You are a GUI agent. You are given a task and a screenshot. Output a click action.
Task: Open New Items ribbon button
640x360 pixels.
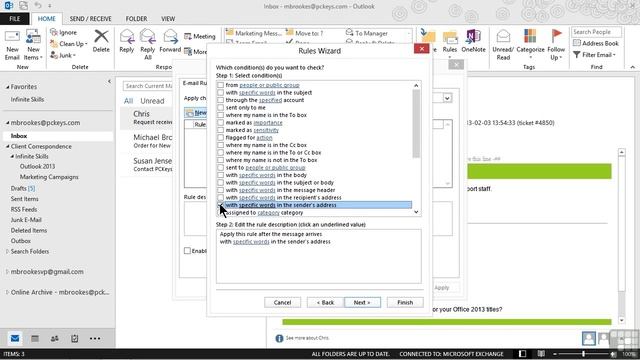coord(33,45)
